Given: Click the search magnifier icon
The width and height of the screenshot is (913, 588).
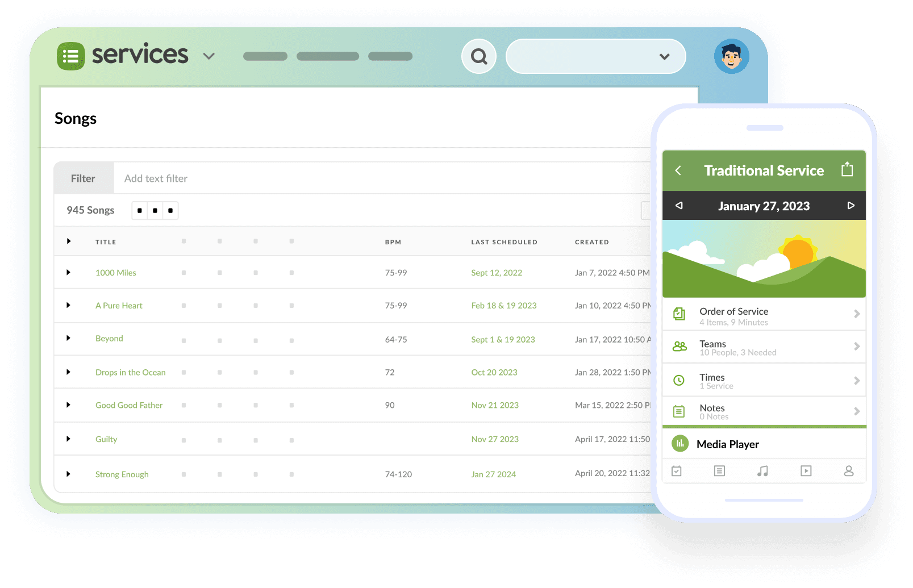Looking at the screenshot, I should pos(479,56).
